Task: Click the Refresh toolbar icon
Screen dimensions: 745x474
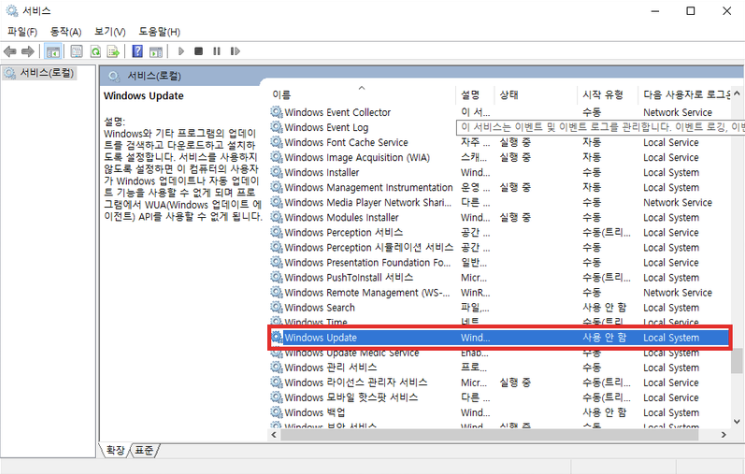Action: pos(96,51)
